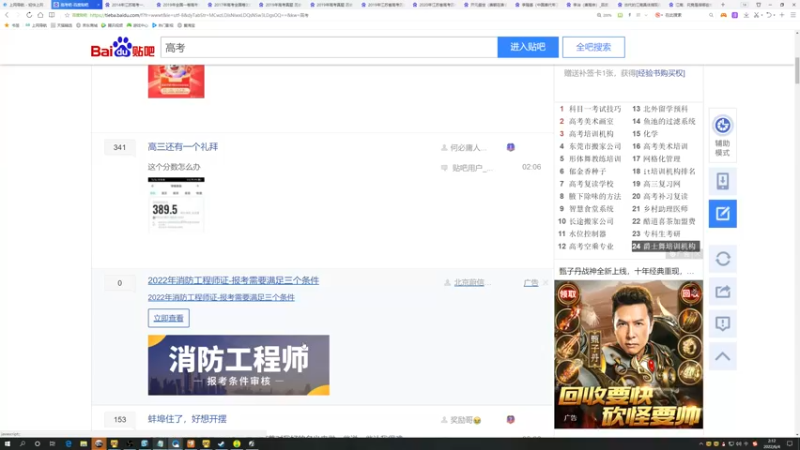This screenshot has width=800, height=450.
Task: Click the browser reload button
Action: coord(29,15)
